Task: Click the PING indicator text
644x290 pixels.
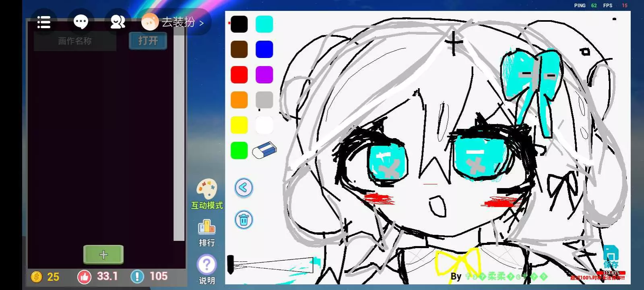Action: [x=580, y=6]
